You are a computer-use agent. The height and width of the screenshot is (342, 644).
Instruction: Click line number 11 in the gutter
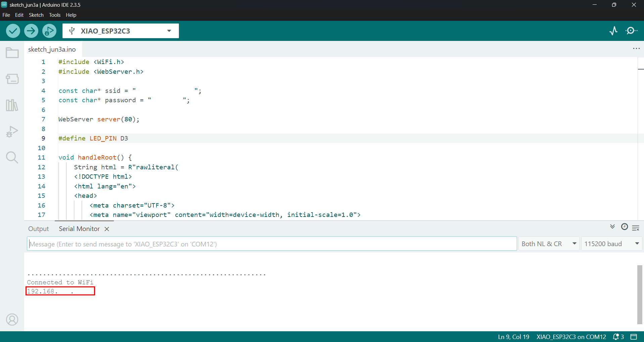point(41,158)
